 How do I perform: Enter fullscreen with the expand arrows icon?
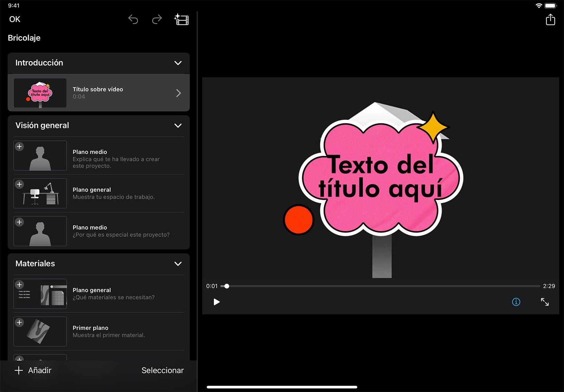point(545,302)
